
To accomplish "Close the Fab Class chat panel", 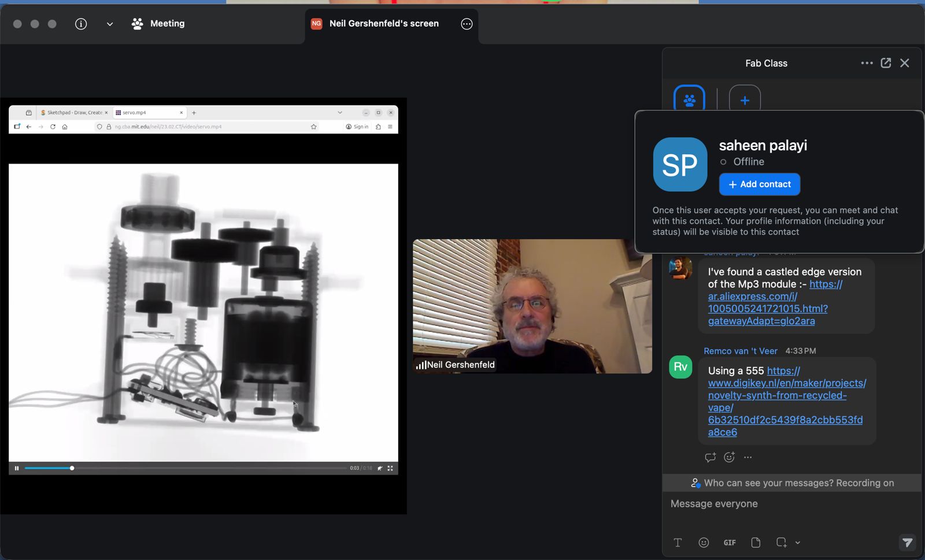I will (905, 63).
